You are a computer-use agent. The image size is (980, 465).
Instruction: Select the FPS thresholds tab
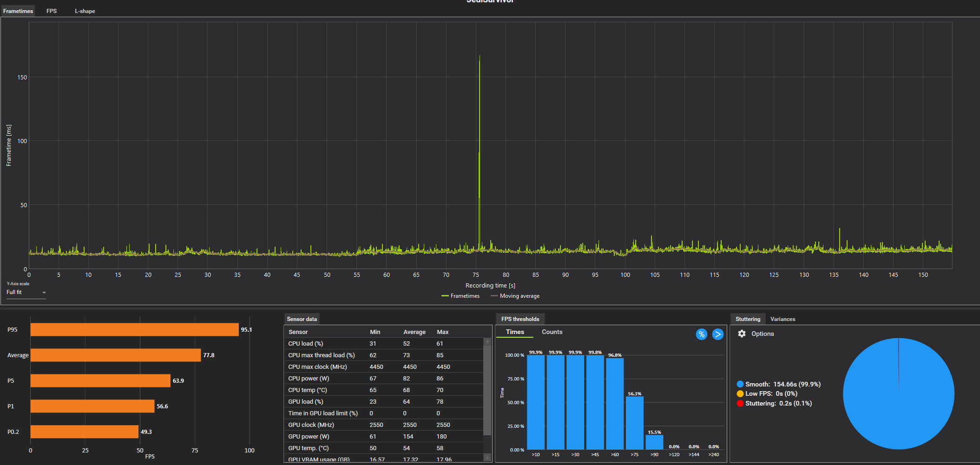[x=520, y=319]
